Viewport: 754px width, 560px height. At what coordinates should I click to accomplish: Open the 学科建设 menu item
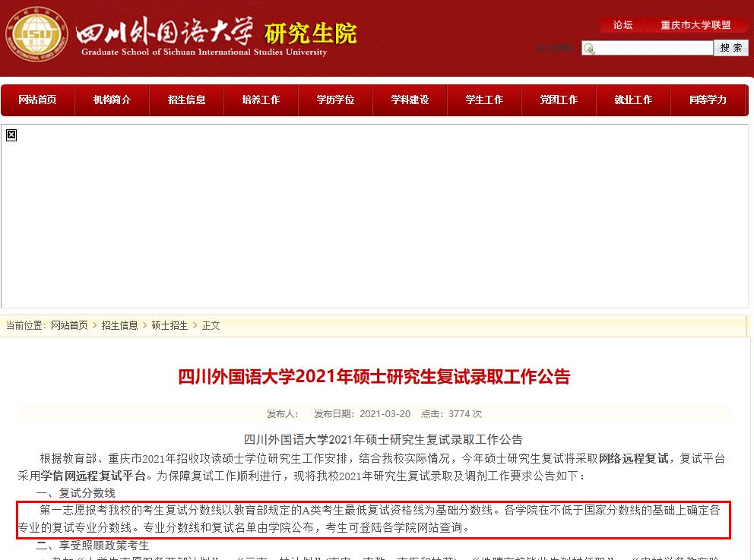tap(410, 100)
